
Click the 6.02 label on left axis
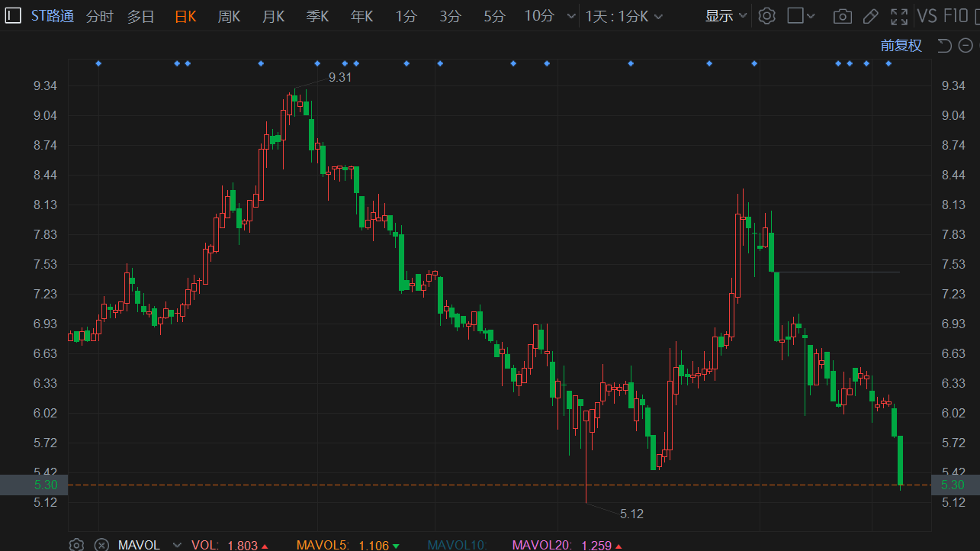[x=46, y=413]
